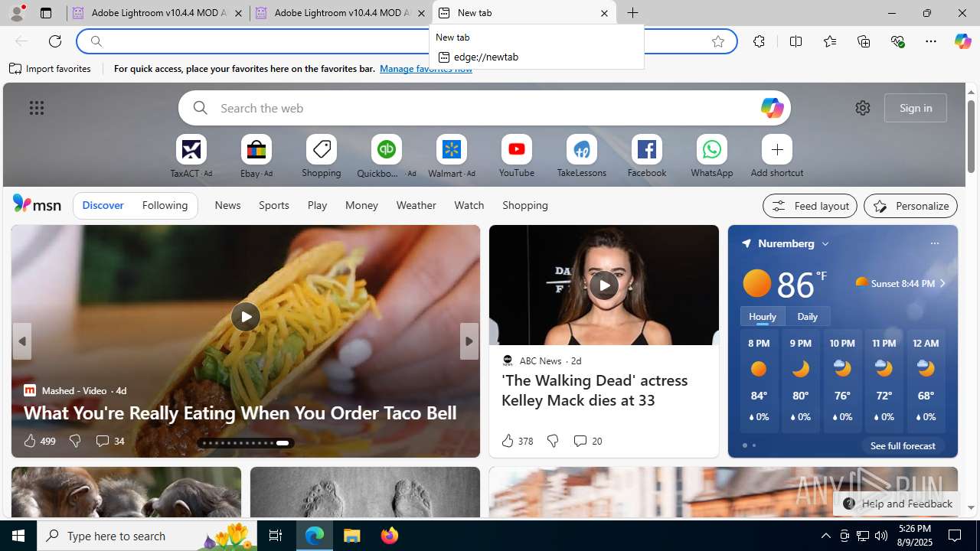The height and width of the screenshot is (551, 980).
Task: Click the Search the web field
Action: (x=485, y=108)
